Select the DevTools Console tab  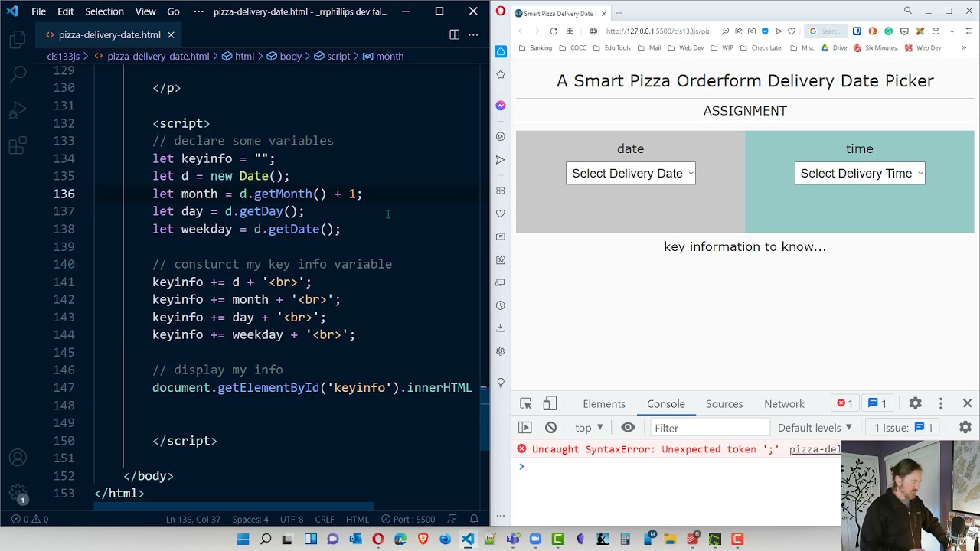666,403
